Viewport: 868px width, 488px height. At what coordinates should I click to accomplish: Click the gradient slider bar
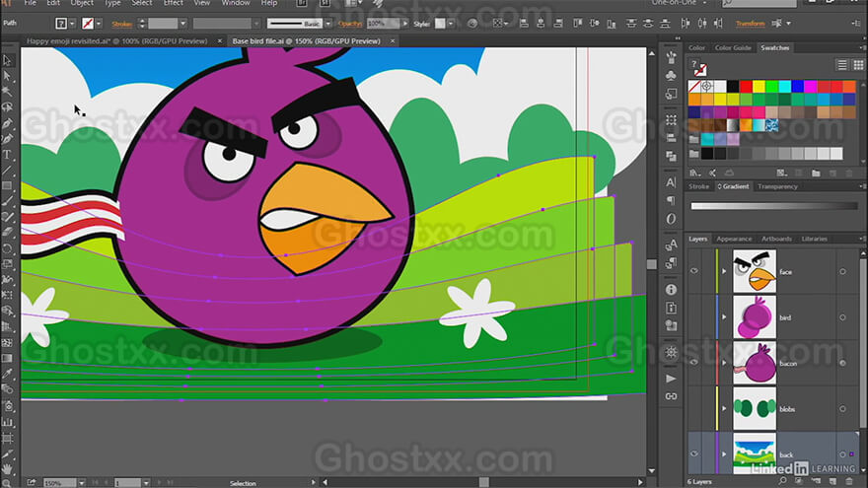click(x=774, y=206)
